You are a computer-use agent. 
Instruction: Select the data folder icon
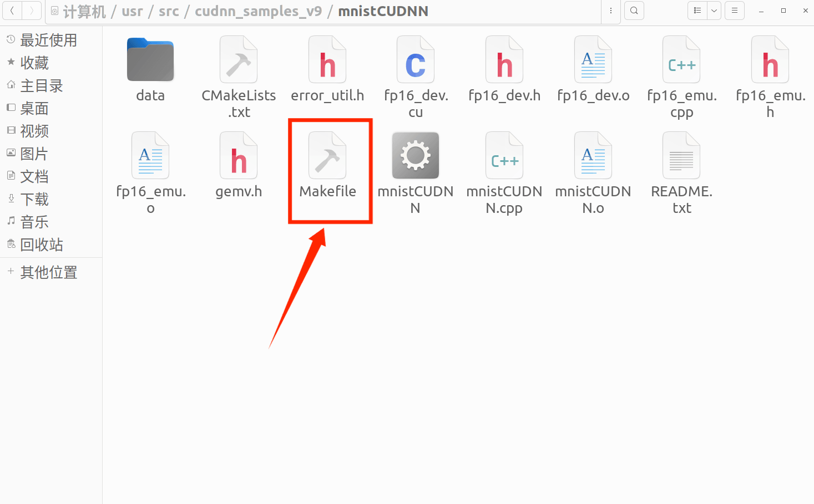click(150, 59)
